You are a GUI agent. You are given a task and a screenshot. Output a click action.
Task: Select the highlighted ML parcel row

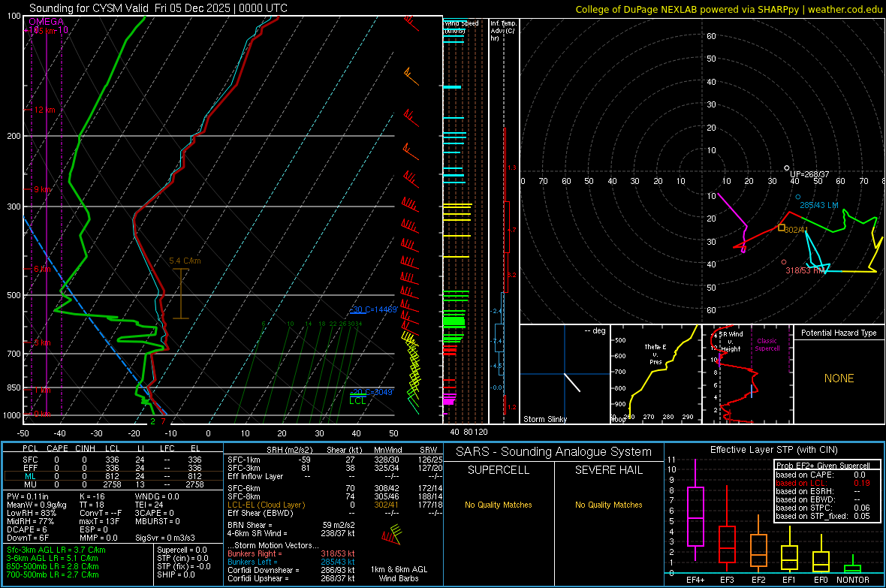[x=113, y=476]
